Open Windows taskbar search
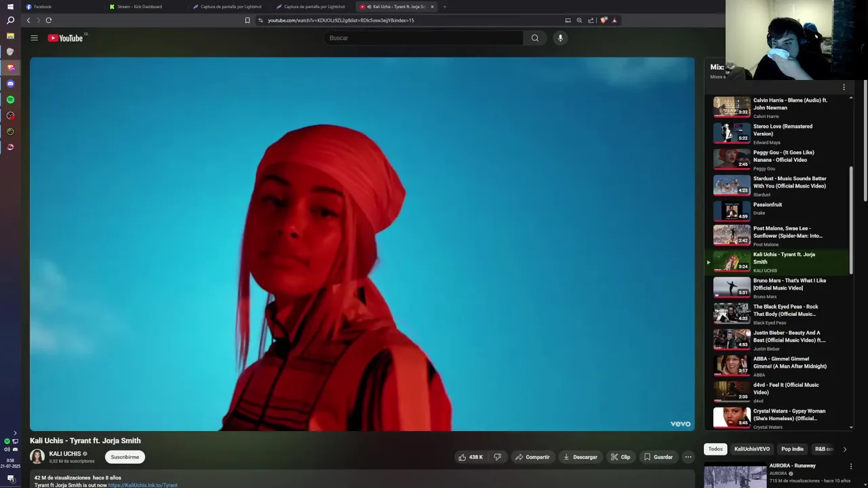 pos(10,20)
